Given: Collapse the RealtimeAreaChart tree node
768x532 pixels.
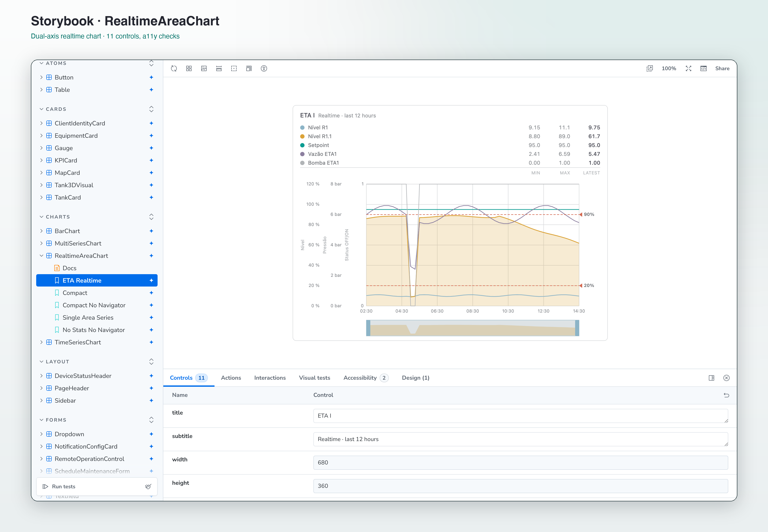Looking at the screenshot, I should point(42,256).
